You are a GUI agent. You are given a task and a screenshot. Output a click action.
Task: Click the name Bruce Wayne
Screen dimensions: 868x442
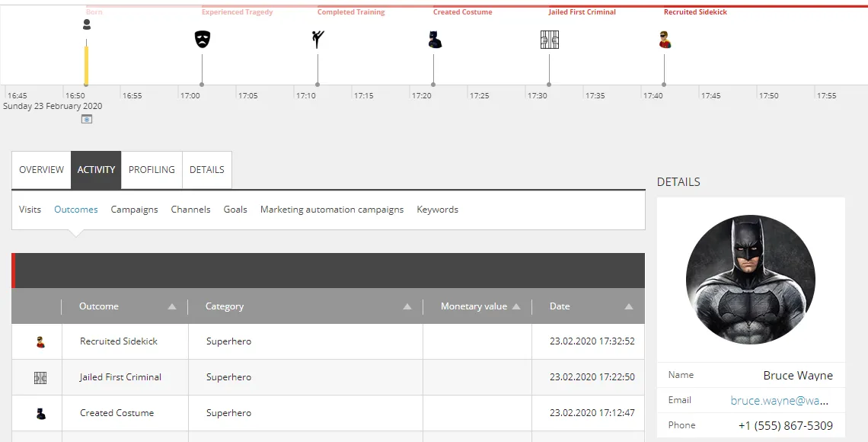tap(798, 376)
